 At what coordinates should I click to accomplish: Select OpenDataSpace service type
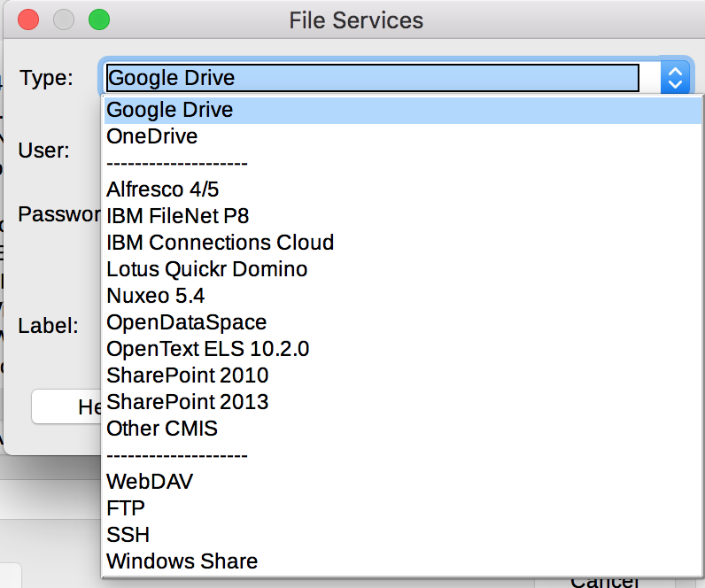click(x=403, y=322)
